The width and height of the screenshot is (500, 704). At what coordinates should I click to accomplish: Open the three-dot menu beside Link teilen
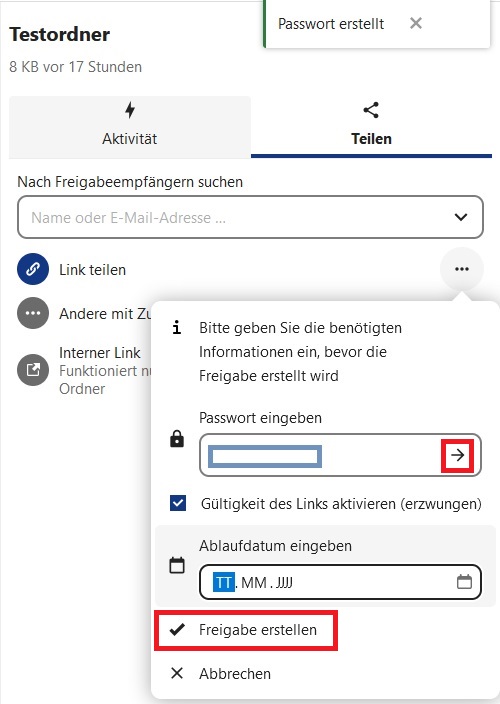(x=462, y=269)
